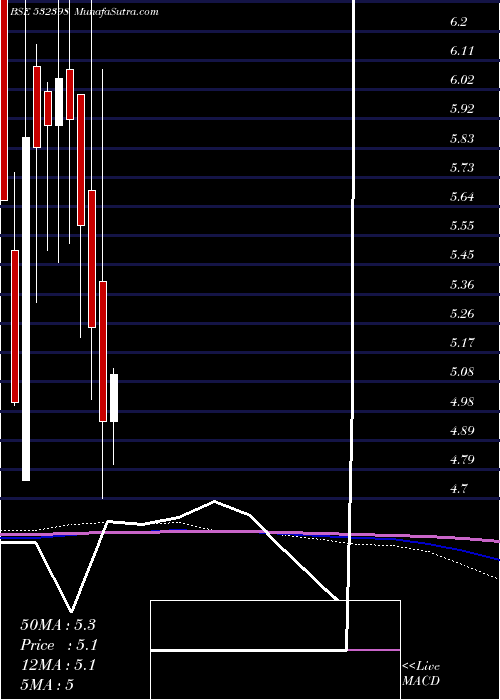This screenshot has height=700, width=500.
Task: Select the white candlestick body near 6.02
Action: (x=59, y=102)
